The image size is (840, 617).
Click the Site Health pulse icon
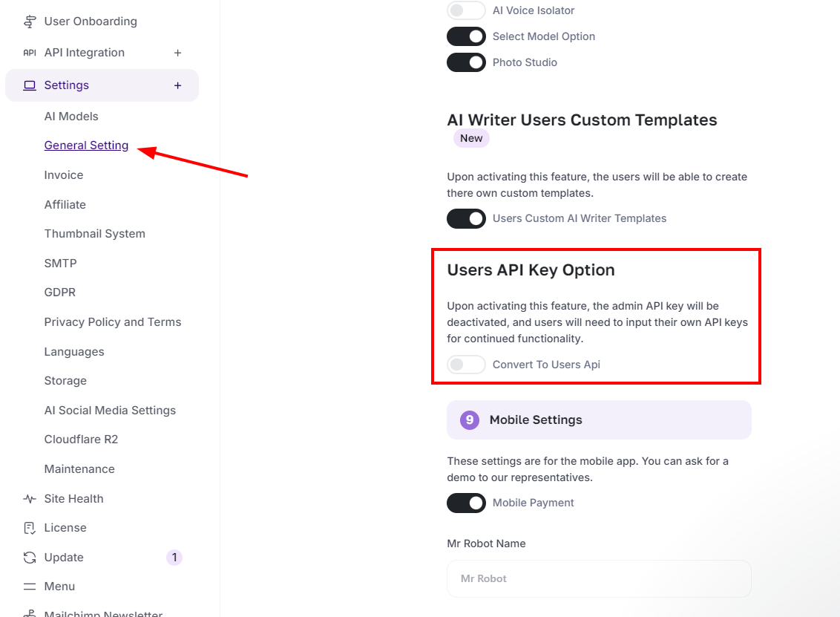click(x=30, y=499)
